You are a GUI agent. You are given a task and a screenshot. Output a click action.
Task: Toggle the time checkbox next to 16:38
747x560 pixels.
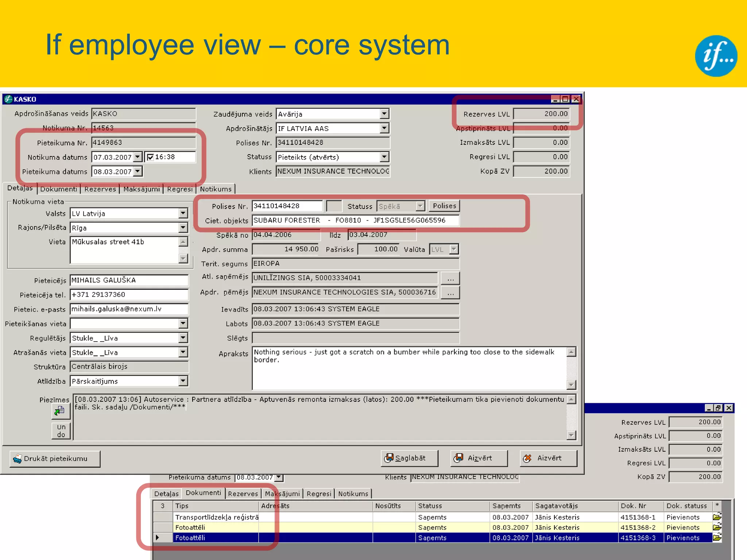pyautogui.click(x=150, y=157)
